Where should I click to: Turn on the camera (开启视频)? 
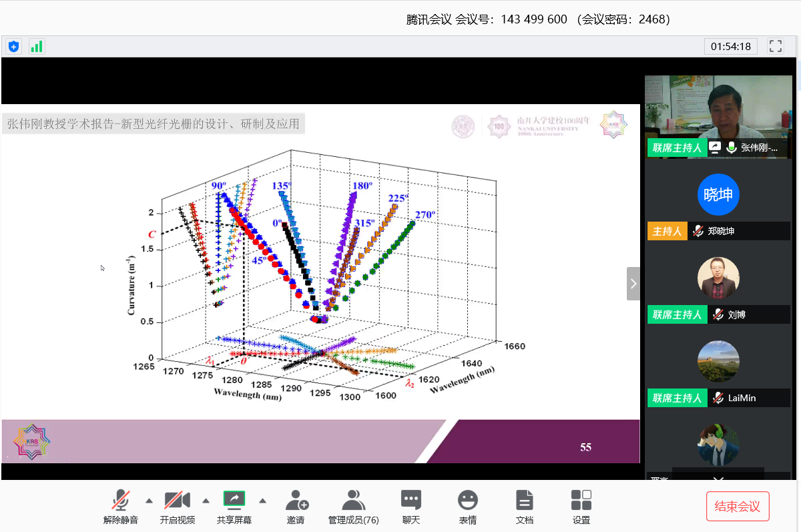point(178,507)
